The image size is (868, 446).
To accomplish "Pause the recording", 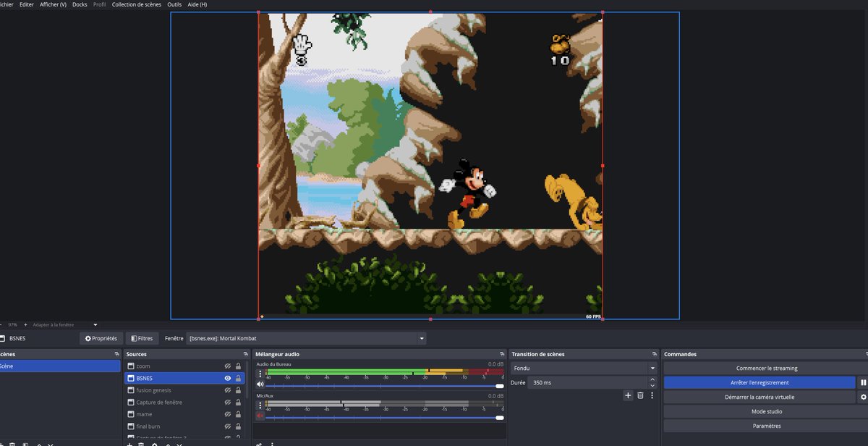I will (x=862, y=382).
